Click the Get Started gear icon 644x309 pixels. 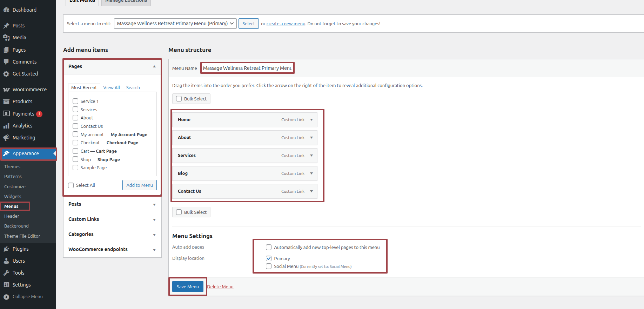coord(6,74)
